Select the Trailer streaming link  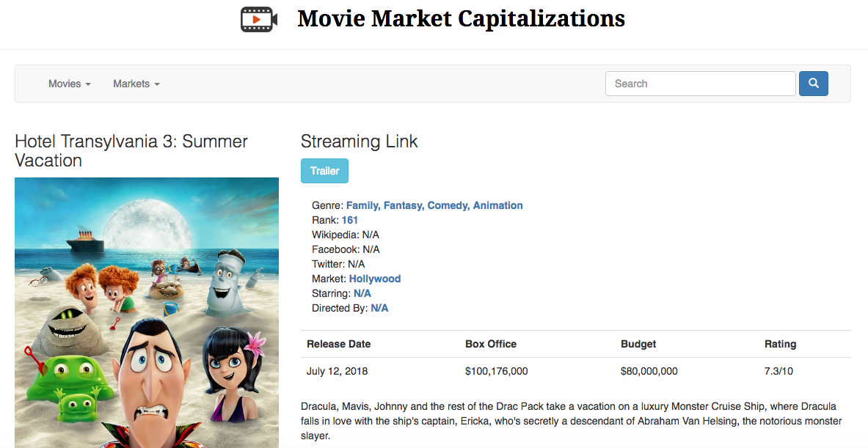coord(324,170)
